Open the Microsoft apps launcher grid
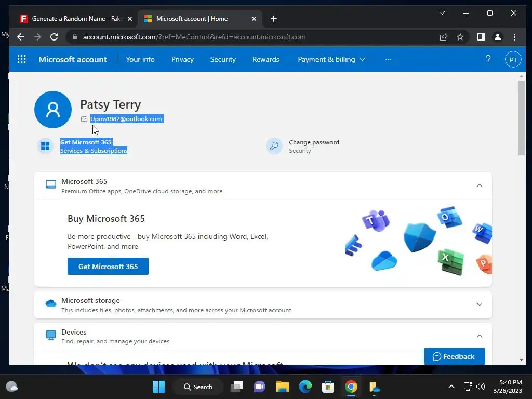Screen dimensions: 532x399 pos(22,59)
